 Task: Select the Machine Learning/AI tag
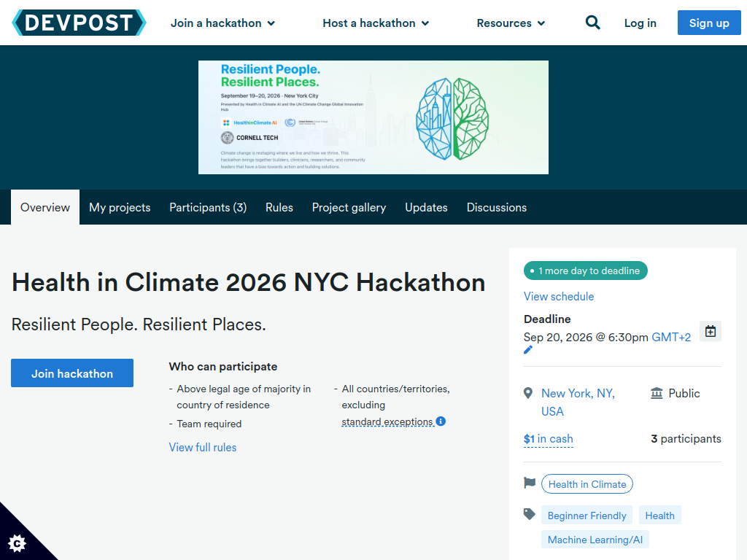point(595,540)
